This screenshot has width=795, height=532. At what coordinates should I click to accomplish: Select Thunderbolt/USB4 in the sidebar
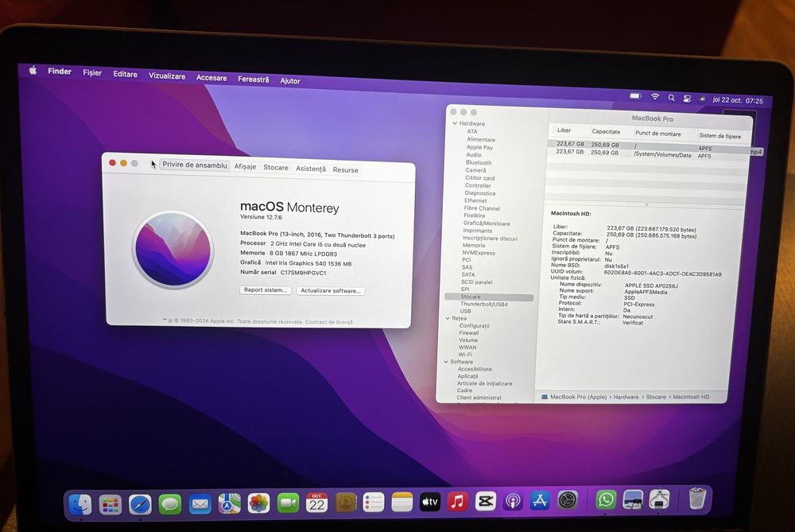[483, 305]
